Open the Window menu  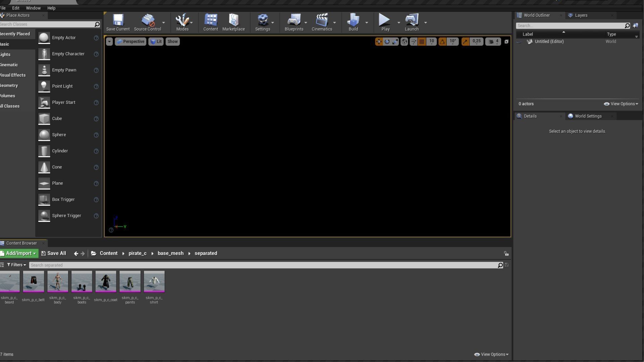point(33,8)
